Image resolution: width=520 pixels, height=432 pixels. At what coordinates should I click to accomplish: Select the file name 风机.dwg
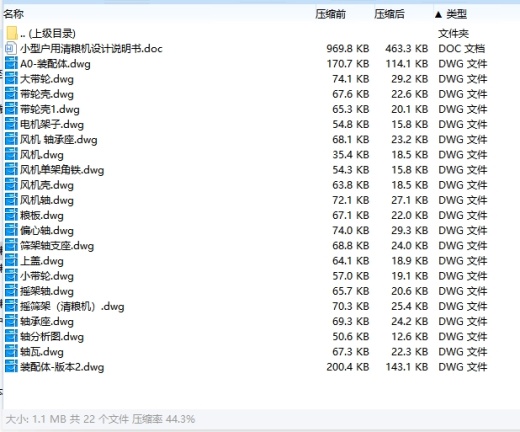pos(42,155)
